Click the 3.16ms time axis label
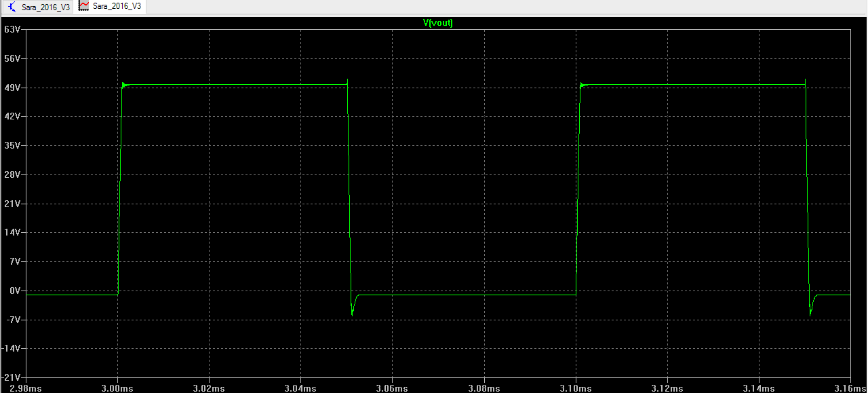This screenshot has width=868, height=393. (x=850, y=388)
